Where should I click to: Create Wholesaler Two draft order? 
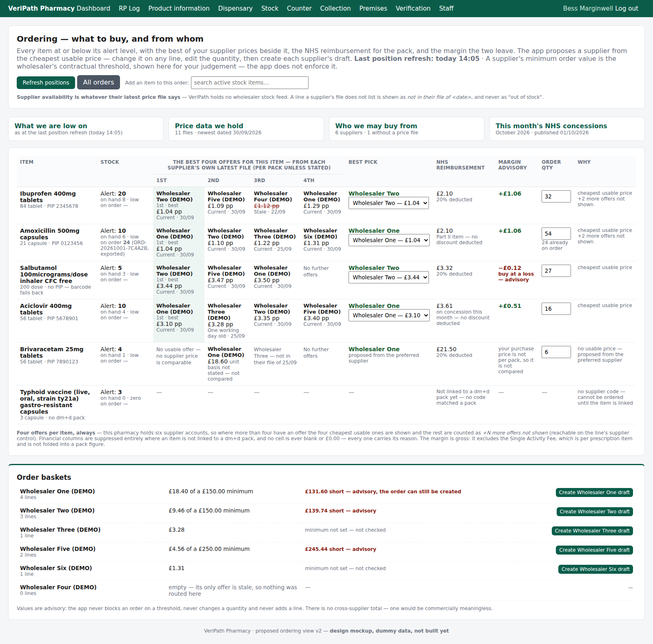click(595, 512)
